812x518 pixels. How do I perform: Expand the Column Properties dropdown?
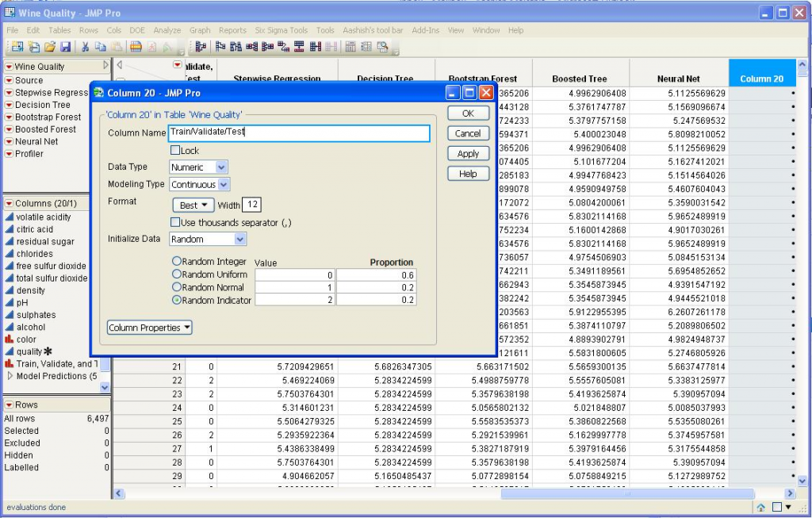(x=150, y=328)
